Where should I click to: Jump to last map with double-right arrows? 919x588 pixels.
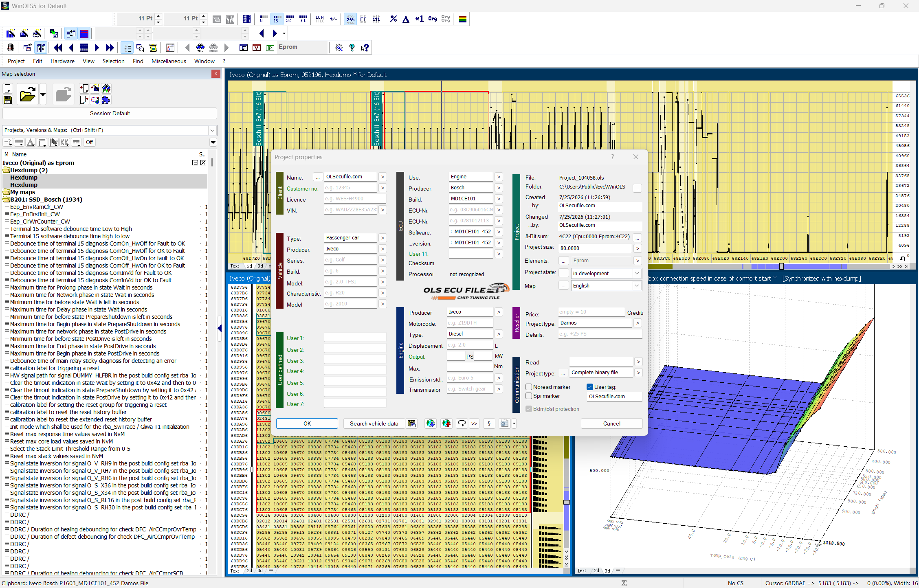point(110,48)
